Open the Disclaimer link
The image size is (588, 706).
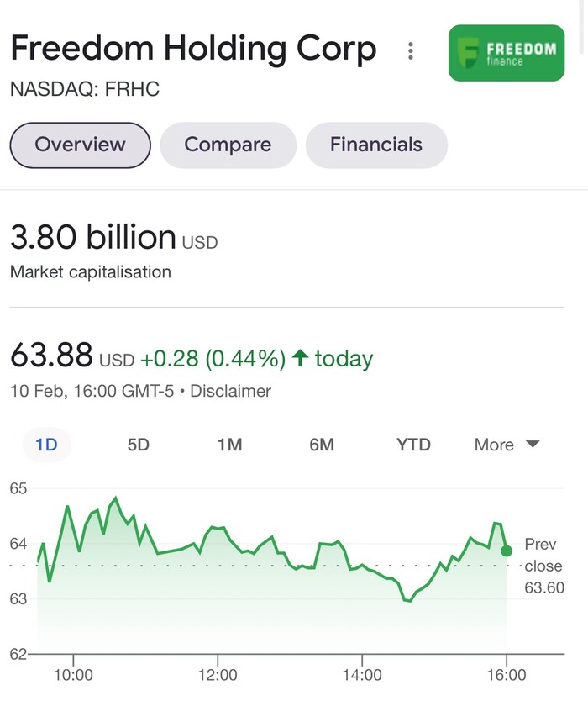[x=230, y=391]
